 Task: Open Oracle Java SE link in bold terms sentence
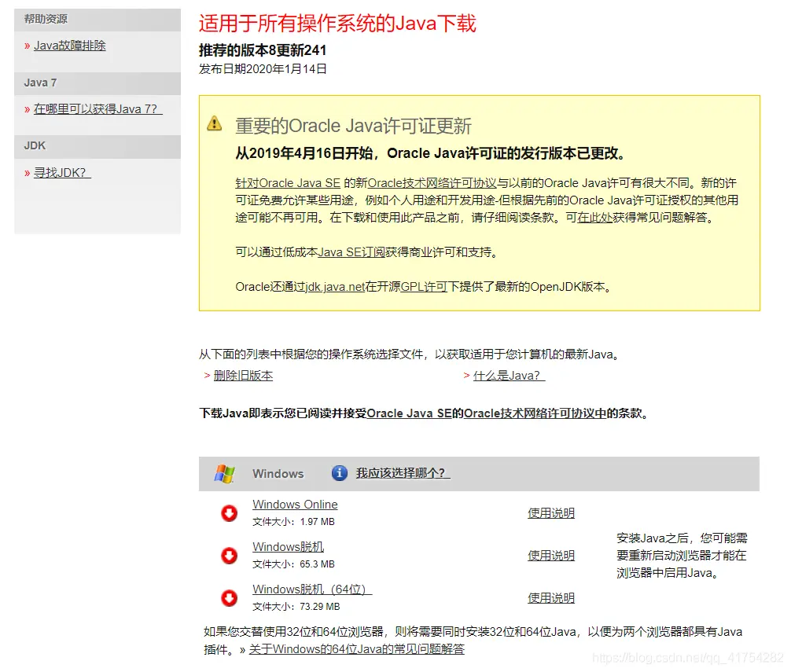click(409, 413)
